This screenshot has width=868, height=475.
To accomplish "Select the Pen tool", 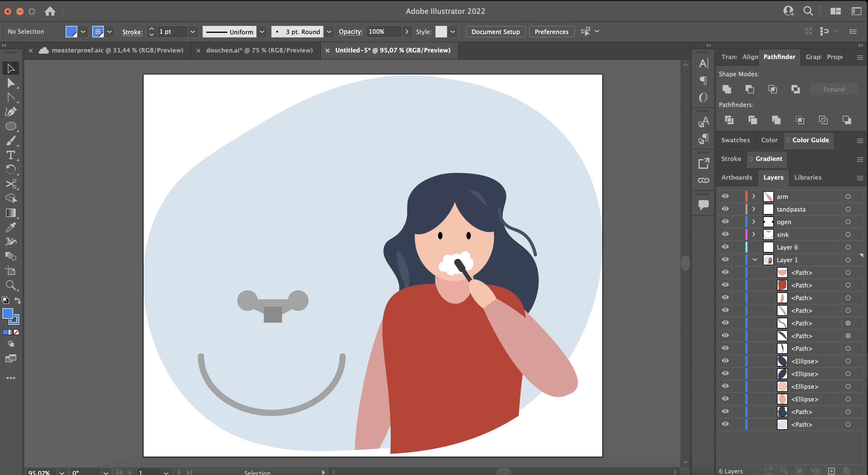I will pyautogui.click(x=11, y=112).
